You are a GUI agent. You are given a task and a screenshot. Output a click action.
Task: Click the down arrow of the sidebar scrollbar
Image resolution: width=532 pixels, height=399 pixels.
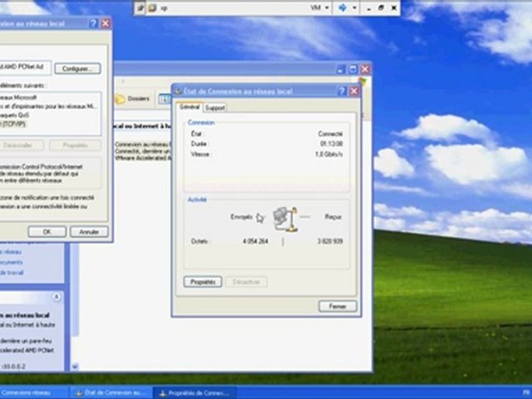pyautogui.click(x=75, y=366)
